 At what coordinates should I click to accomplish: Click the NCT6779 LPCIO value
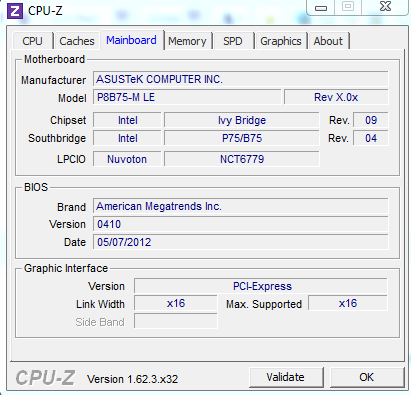(242, 159)
